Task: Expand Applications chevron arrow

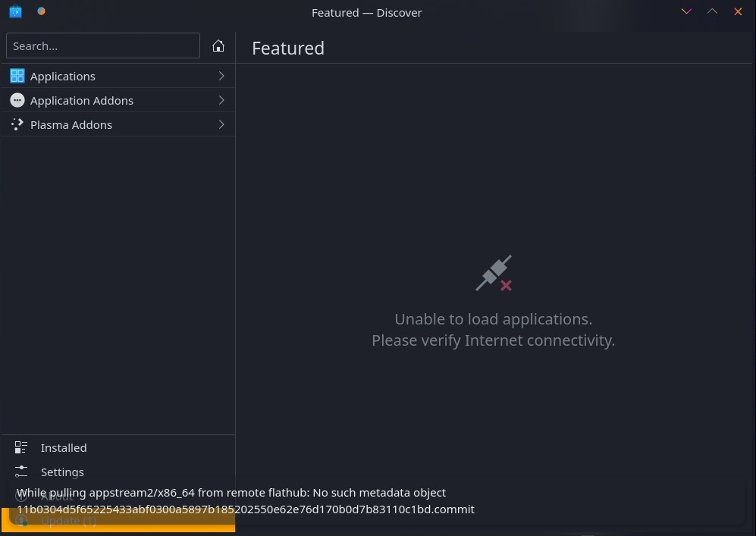Action: [x=221, y=76]
